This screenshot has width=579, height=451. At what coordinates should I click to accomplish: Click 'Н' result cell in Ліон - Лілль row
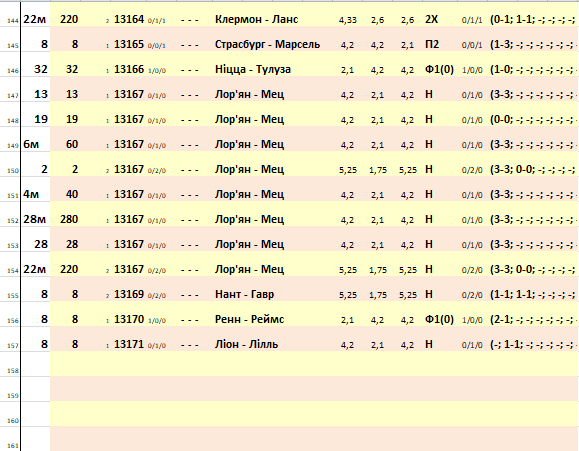[429, 344]
